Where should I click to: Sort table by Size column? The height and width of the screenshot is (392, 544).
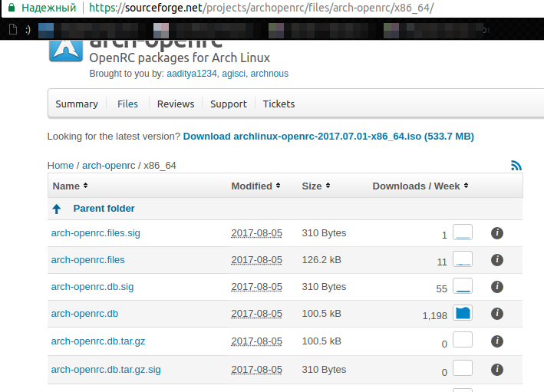pos(315,186)
